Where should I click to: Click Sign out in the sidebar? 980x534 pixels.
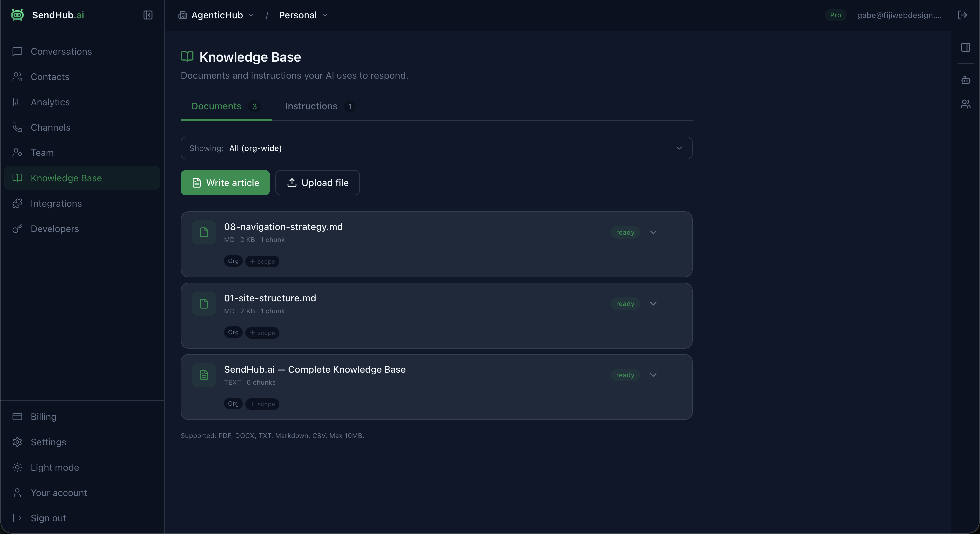pos(82,518)
